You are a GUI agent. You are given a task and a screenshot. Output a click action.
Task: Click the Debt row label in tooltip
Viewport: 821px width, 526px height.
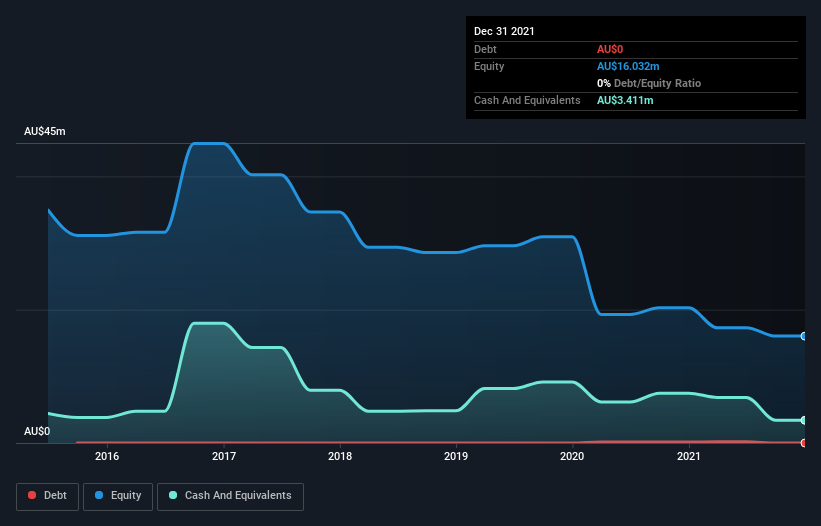click(485, 49)
